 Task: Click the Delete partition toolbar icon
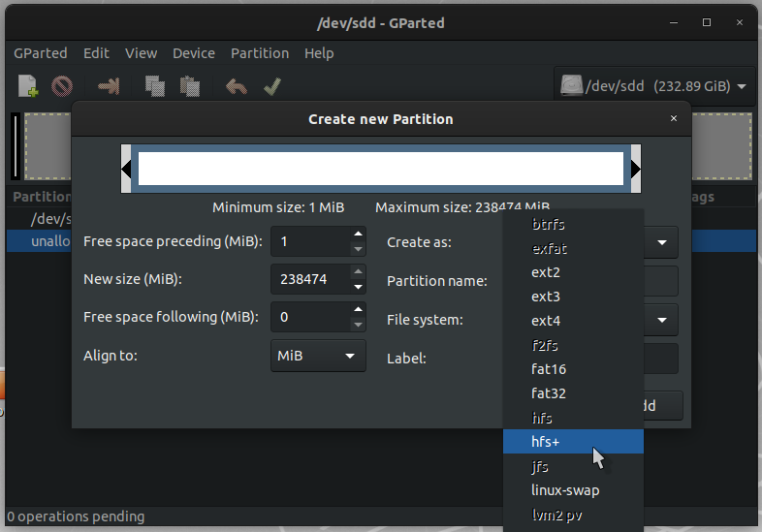click(62, 86)
